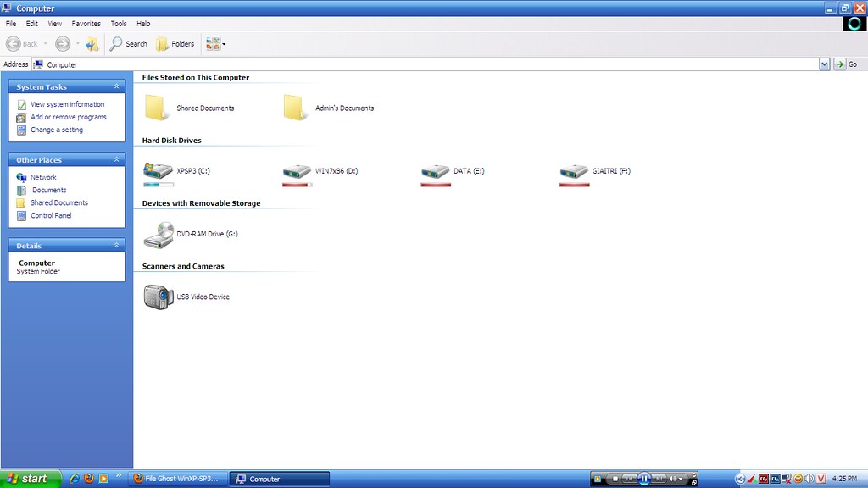The height and width of the screenshot is (488, 868).
Task: Go up one folder level
Action: coord(92,44)
